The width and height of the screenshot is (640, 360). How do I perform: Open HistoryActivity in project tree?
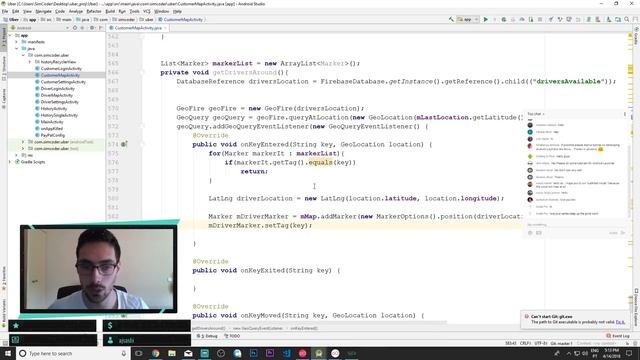[54, 109]
